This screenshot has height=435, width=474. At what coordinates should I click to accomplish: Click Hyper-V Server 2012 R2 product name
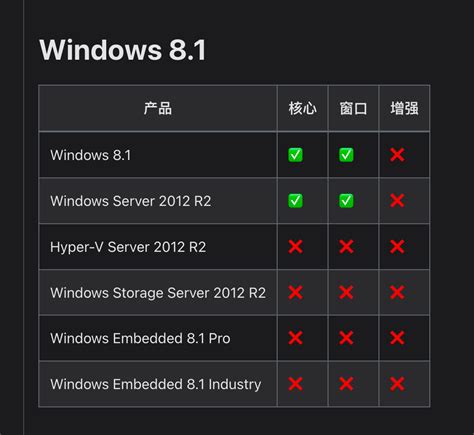click(x=128, y=247)
